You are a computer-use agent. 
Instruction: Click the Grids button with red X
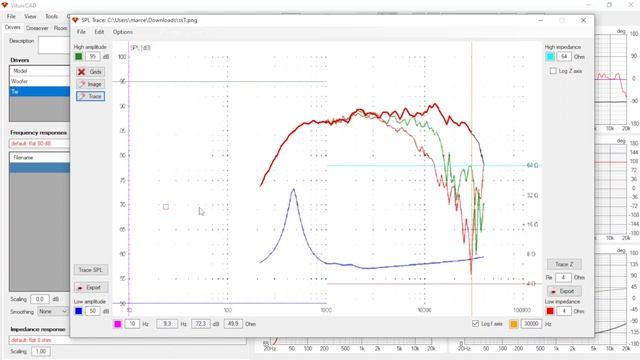click(91, 72)
